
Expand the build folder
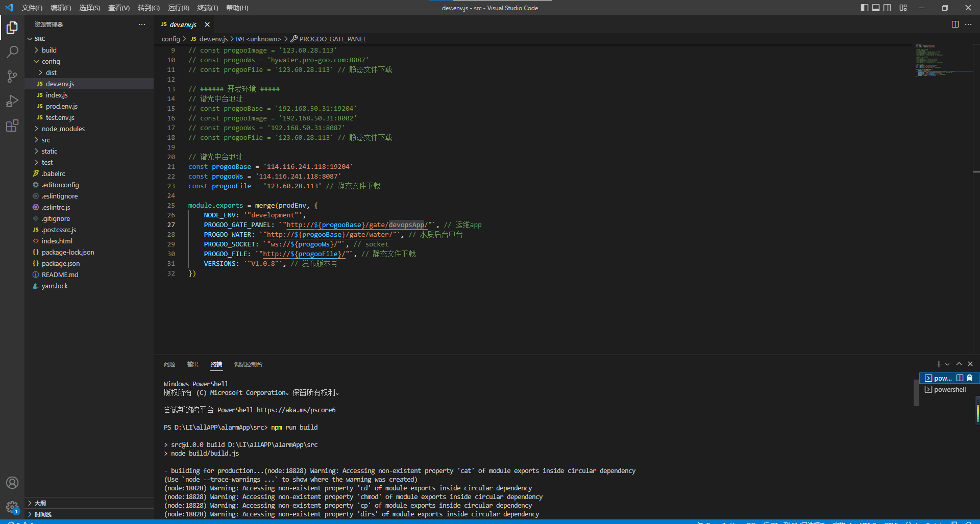click(49, 50)
